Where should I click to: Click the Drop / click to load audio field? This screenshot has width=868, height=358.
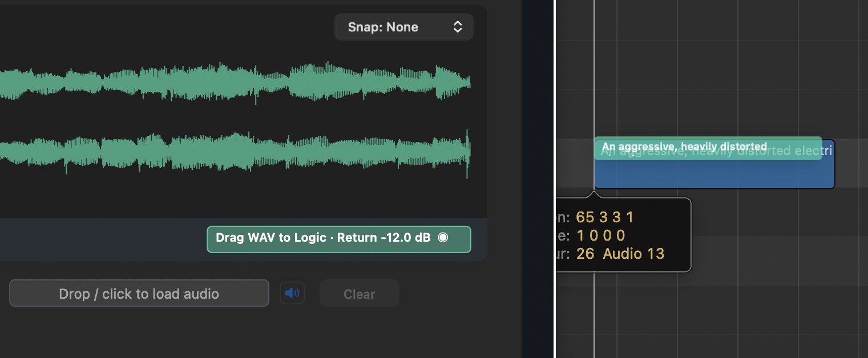(139, 294)
